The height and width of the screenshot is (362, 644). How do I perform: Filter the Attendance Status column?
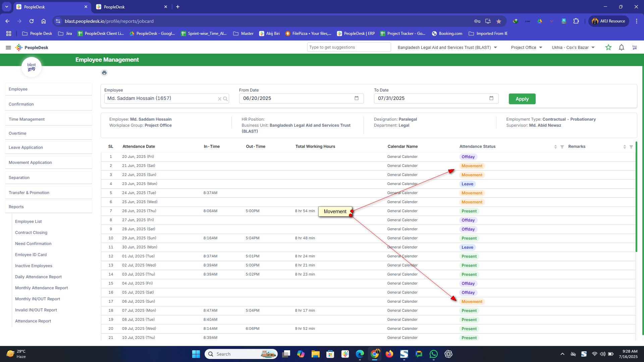[562, 147]
